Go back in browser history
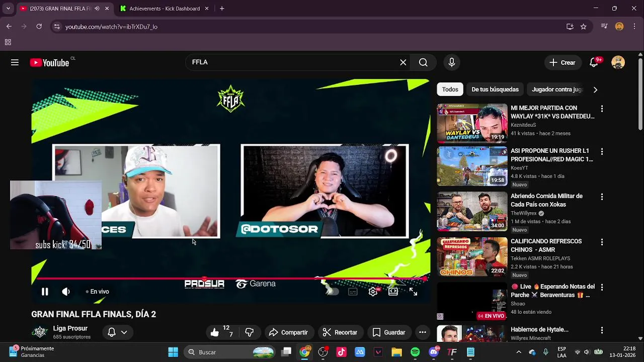 coord(9,26)
